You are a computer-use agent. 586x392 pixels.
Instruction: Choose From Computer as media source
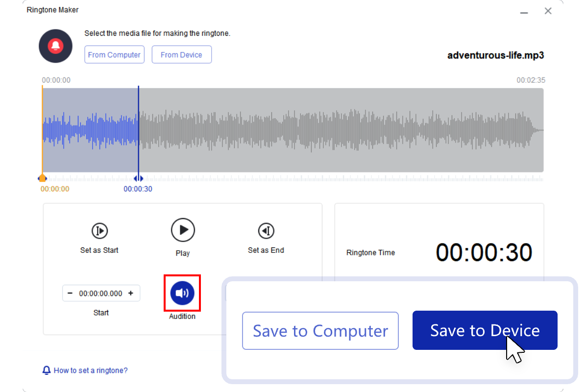tap(114, 55)
